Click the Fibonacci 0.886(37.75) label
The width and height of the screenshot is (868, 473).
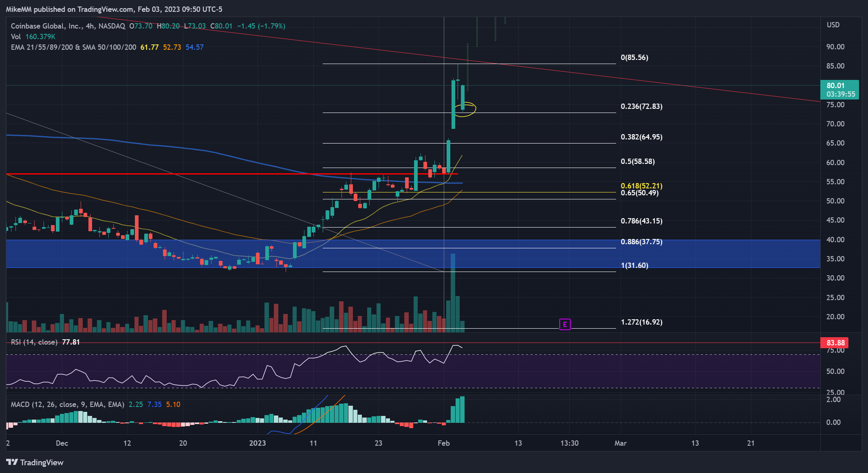tap(641, 242)
